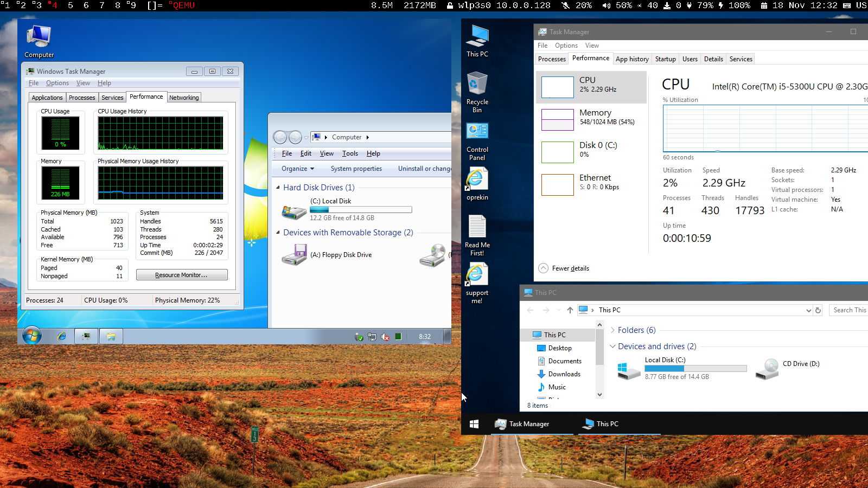Viewport: 868px width, 488px height.
Task: Click the Resource Monitor button
Action: coord(182,274)
